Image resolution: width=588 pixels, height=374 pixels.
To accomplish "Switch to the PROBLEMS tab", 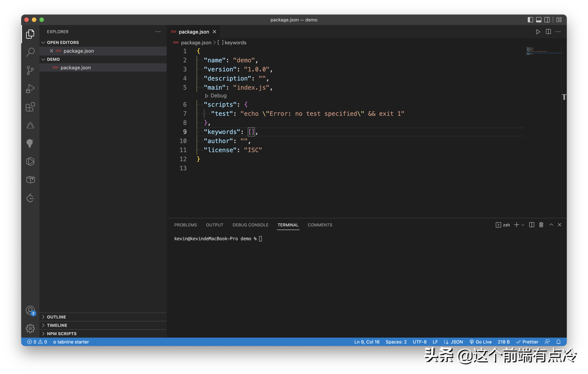I will pyautogui.click(x=185, y=225).
